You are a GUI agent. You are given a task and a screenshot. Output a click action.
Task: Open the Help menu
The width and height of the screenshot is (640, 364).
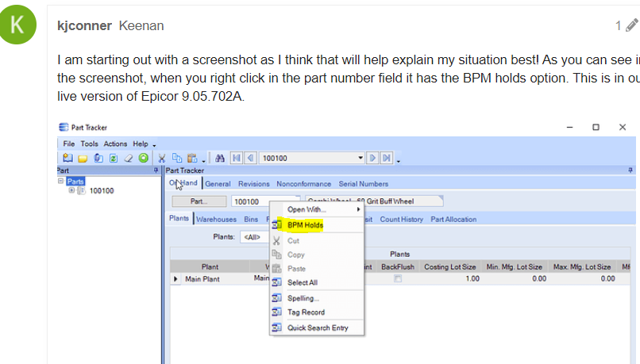coord(141,144)
